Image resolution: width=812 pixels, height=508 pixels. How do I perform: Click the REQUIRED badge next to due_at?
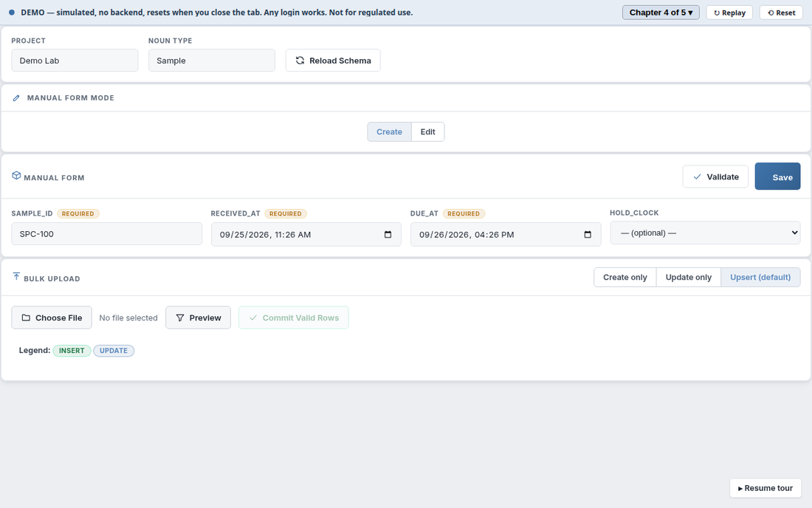464,213
